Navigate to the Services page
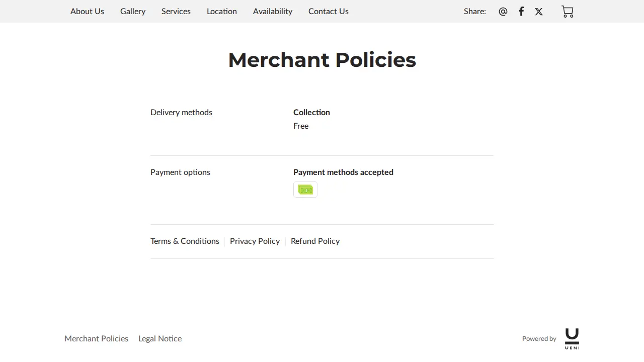 [176, 11]
